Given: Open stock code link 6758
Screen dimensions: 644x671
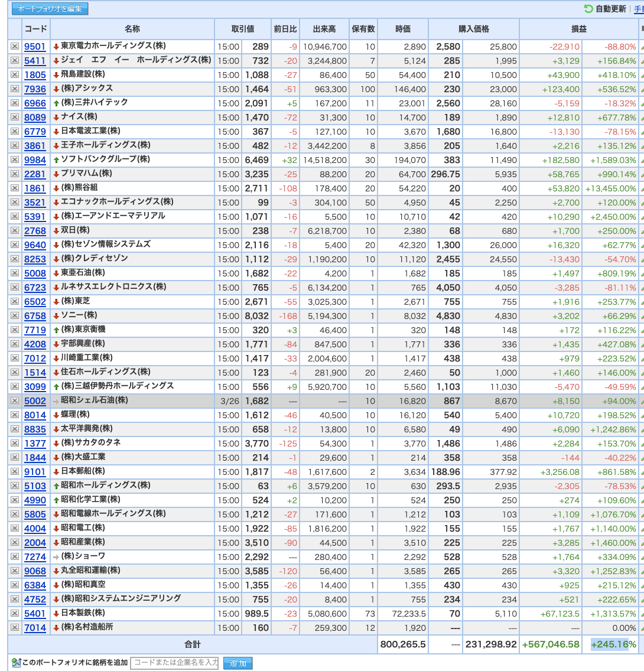Looking at the screenshot, I should (x=35, y=316).
